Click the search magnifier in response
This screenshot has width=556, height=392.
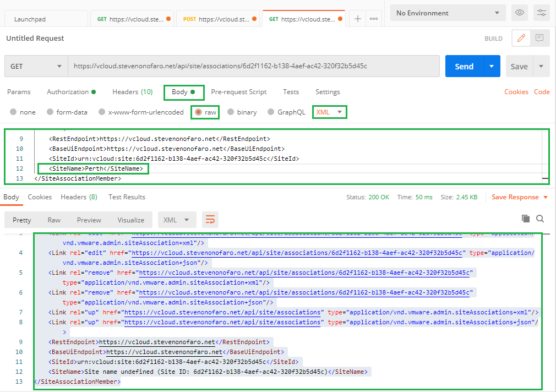540,219
